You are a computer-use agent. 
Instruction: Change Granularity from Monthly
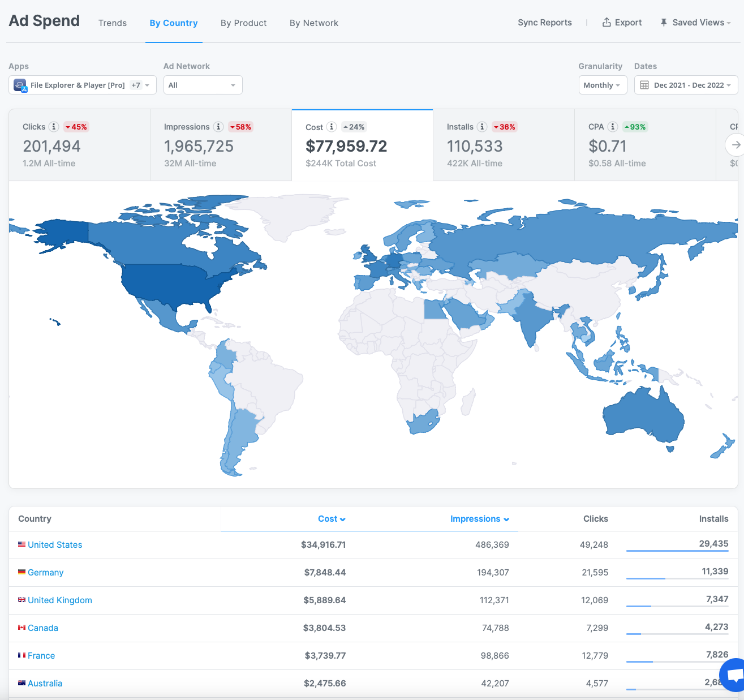pos(602,85)
